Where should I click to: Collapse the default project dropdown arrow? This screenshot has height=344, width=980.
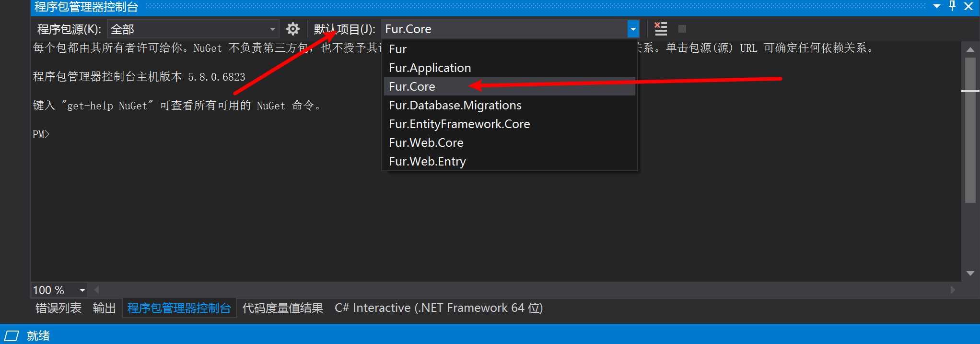[633, 29]
